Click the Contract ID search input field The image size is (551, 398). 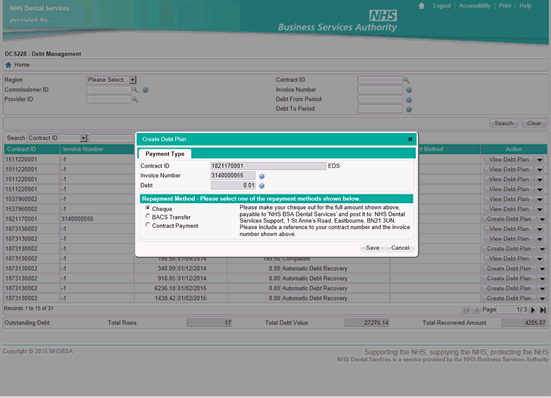(x=380, y=80)
